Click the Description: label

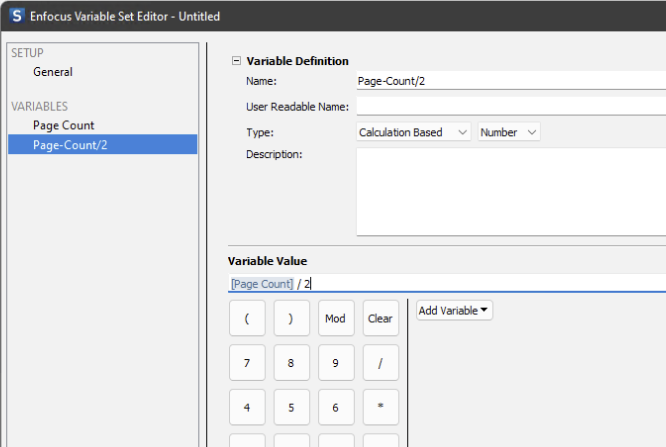[x=274, y=154]
